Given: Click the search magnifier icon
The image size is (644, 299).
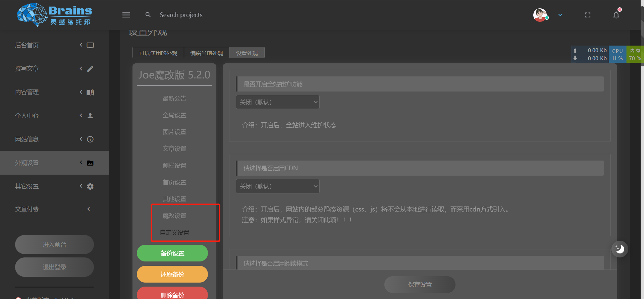Looking at the screenshot, I should coord(148,15).
